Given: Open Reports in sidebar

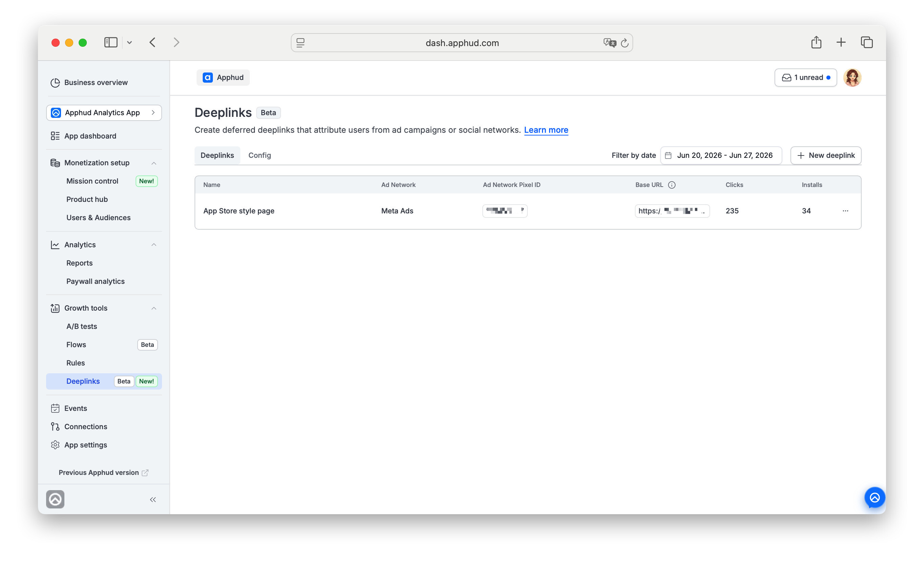Looking at the screenshot, I should (x=80, y=264).
